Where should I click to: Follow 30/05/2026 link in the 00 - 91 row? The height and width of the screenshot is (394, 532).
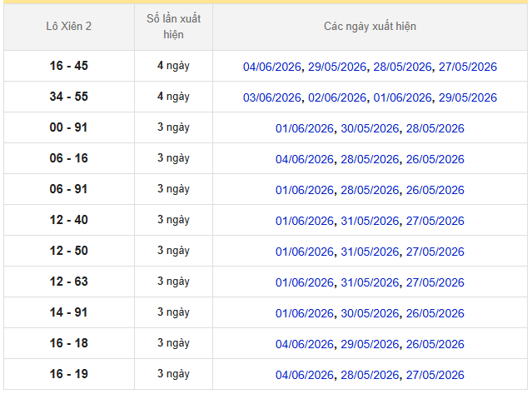(x=370, y=128)
